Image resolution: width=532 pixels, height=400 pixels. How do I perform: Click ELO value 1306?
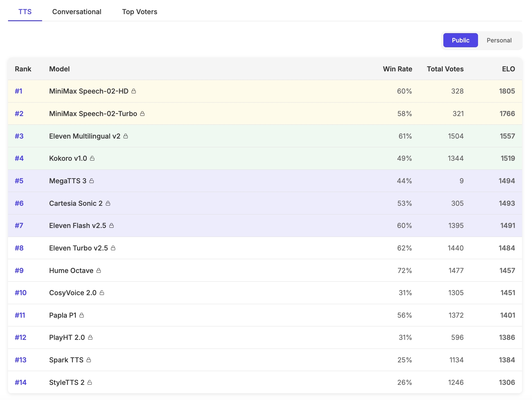coord(507,382)
